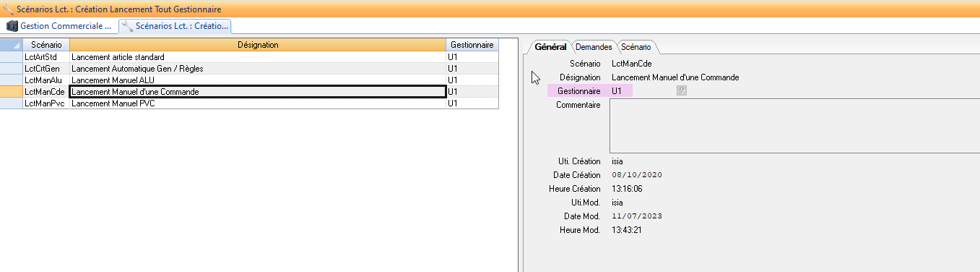Image resolution: width=980 pixels, height=272 pixels.
Task: Sort by the Désignation column header
Action: tap(258, 45)
